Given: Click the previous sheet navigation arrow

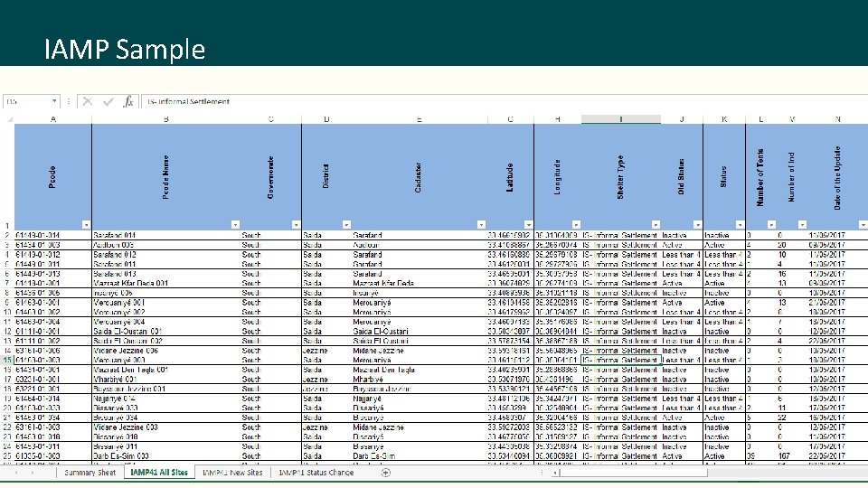Looking at the screenshot, I should [x=16, y=473].
